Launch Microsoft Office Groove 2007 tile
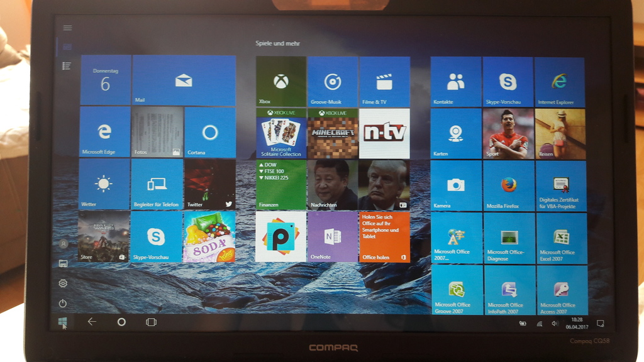This screenshot has width=644, height=362. (x=458, y=290)
